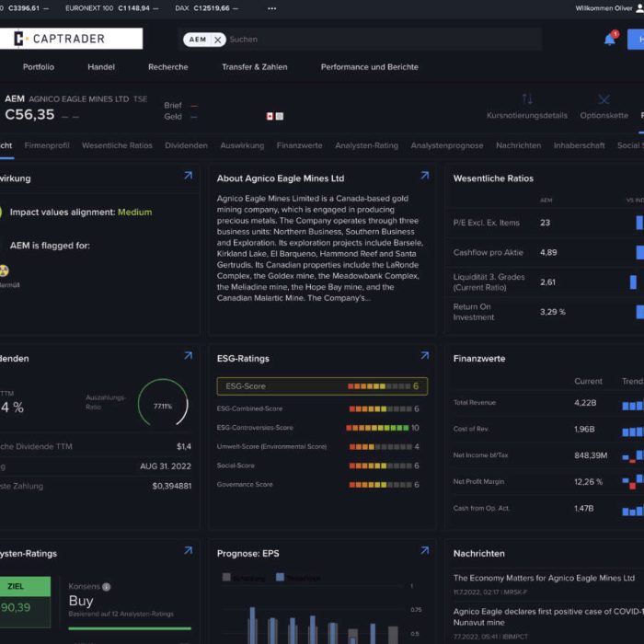The height and width of the screenshot is (644, 644).
Task: Click the EURONEXT 100 ticker
Action: [111, 8]
